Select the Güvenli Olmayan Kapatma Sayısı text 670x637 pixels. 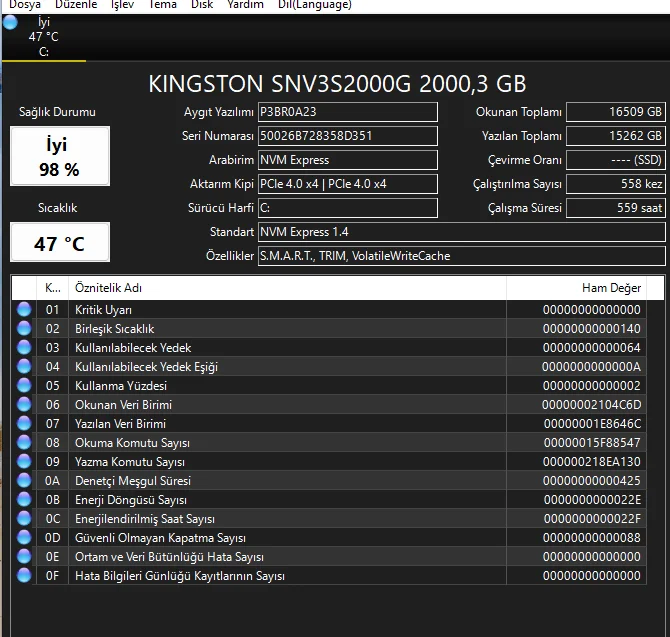point(160,538)
